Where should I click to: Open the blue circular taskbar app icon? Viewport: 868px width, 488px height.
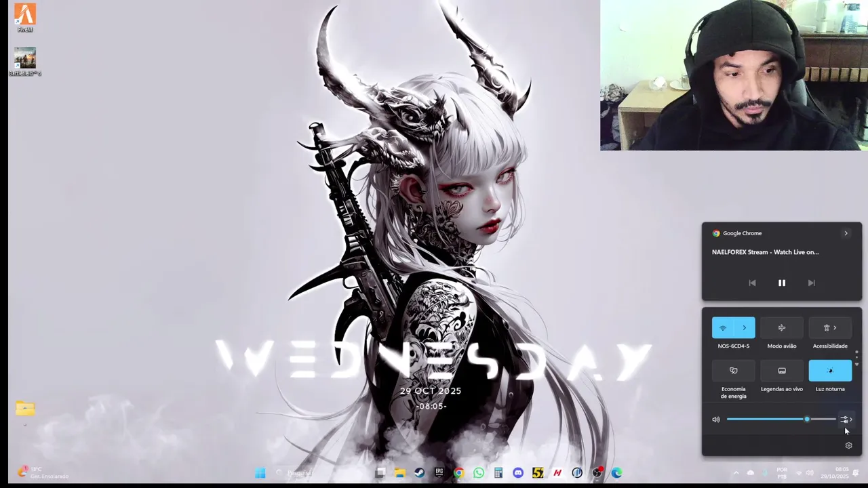[x=577, y=473]
